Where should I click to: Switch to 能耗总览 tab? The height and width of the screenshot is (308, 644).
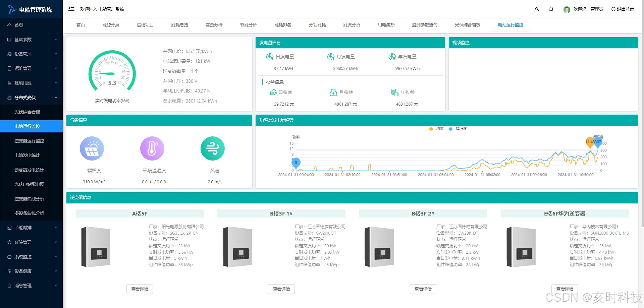(179, 25)
